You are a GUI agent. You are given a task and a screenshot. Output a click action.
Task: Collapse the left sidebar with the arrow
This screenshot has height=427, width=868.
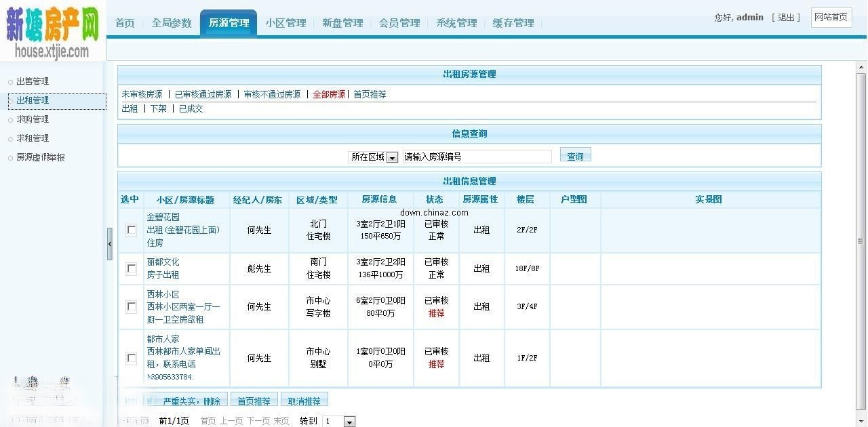(110, 244)
